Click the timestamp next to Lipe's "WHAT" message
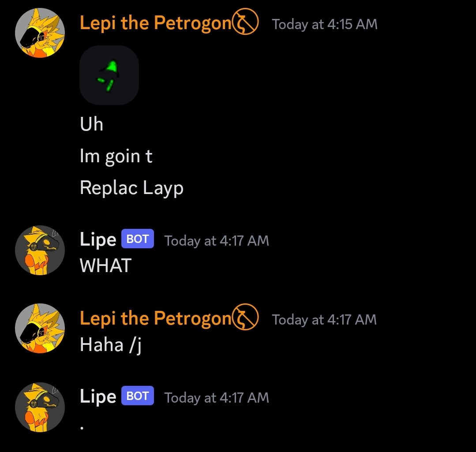 click(217, 241)
